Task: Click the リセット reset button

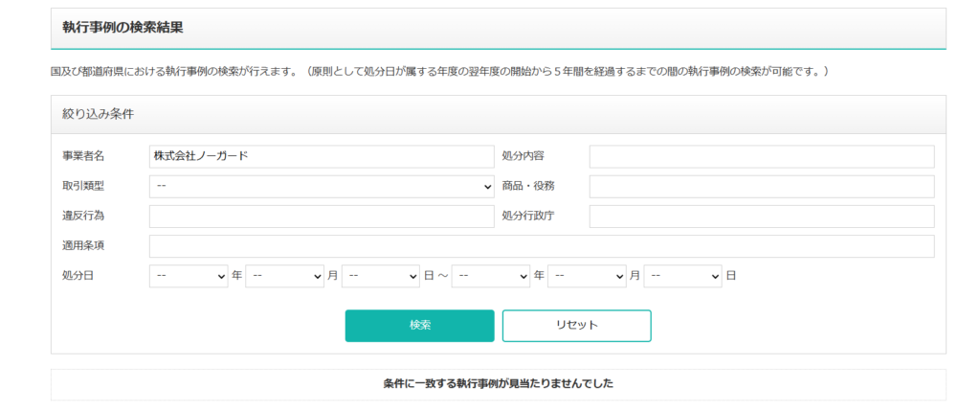Action: pyautogui.click(x=577, y=326)
